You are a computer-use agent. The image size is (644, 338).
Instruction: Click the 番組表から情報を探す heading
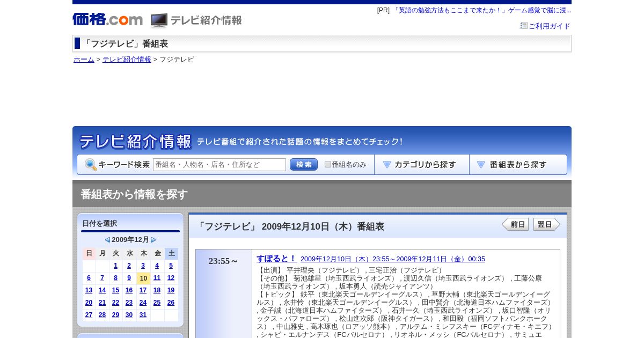tap(134, 194)
